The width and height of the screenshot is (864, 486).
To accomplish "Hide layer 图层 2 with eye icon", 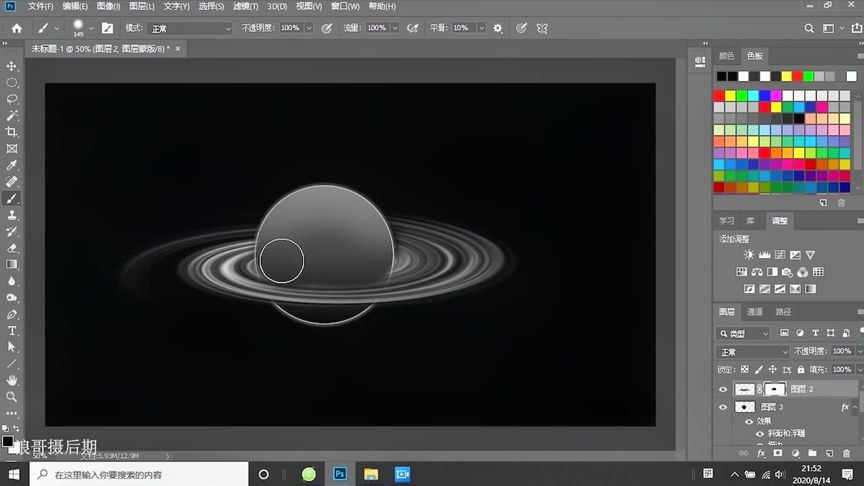I will pyautogui.click(x=724, y=389).
